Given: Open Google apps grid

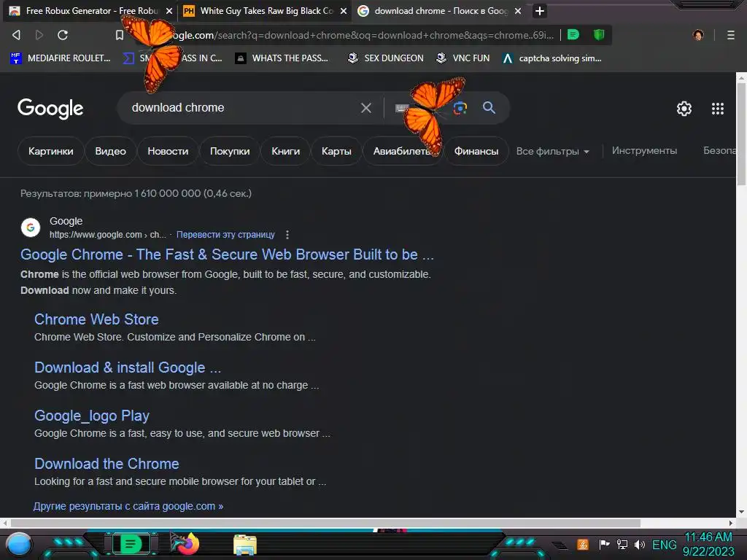Looking at the screenshot, I should click(x=718, y=109).
